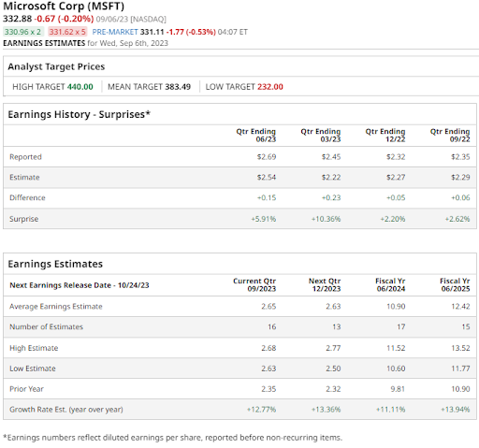Select estimate value $2.29
Image resolution: width=479 pixels, height=448 pixels.
(460, 178)
